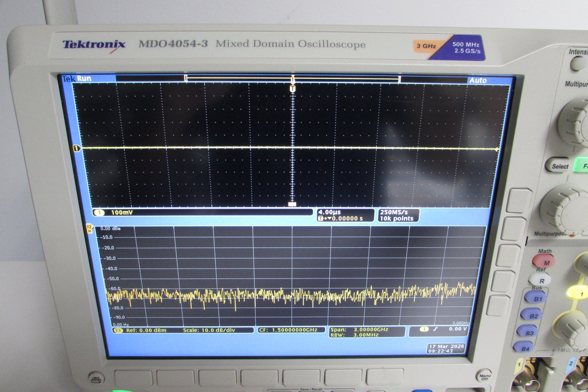Viewport: 588px width, 392px height.
Task: Click the CF 1.50000000GHz readout
Action: (x=291, y=330)
